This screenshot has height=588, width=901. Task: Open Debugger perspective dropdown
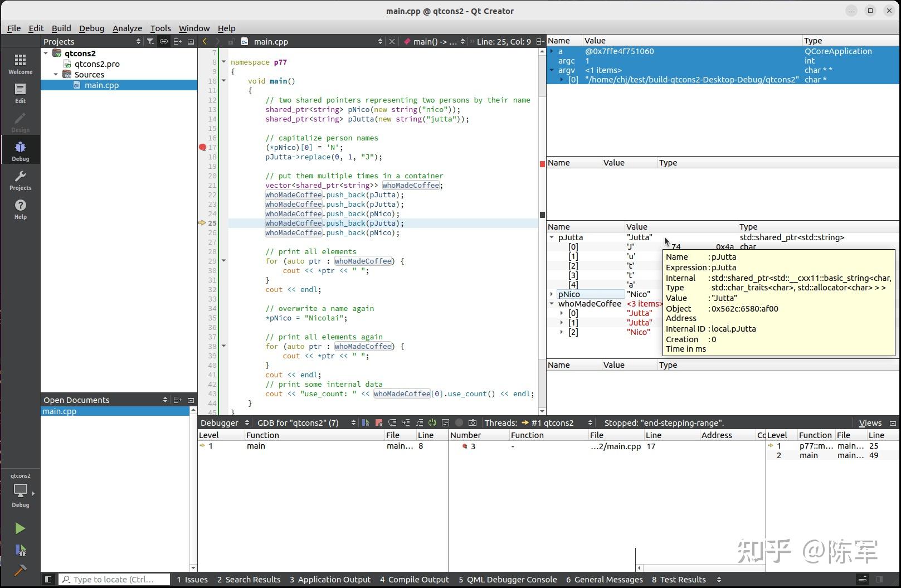225,423
